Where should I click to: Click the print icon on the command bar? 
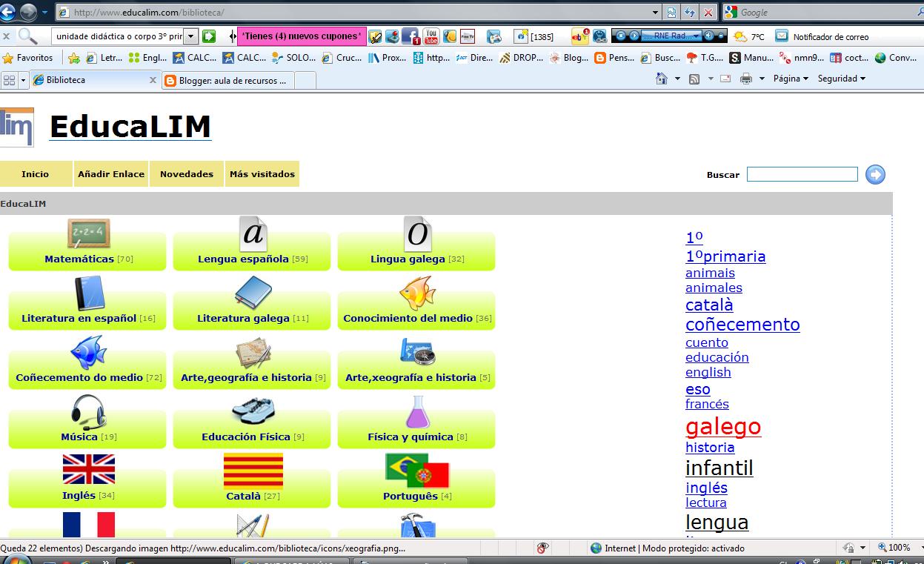pyautogui.click(x=745, y=78)
